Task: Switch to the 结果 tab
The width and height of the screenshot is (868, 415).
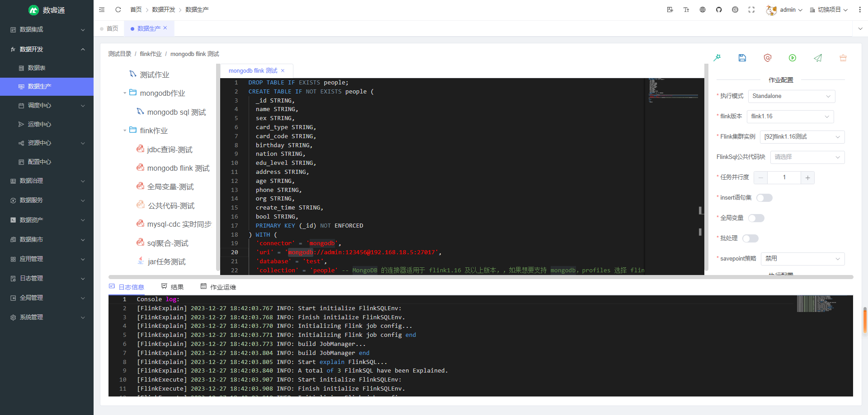Action: tap(172, 287)
